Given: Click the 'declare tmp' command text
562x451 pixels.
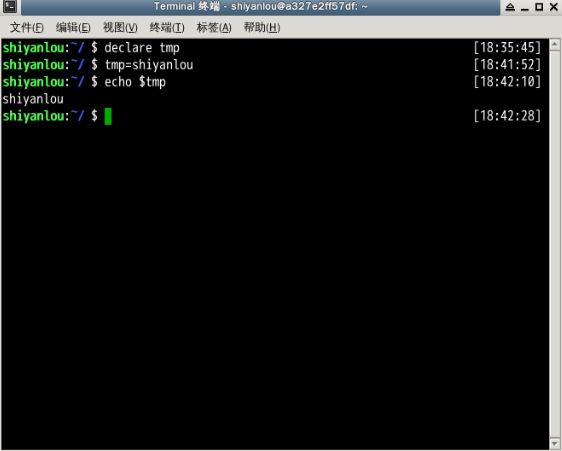Looking at the screenshot, I should pos(142,48).
